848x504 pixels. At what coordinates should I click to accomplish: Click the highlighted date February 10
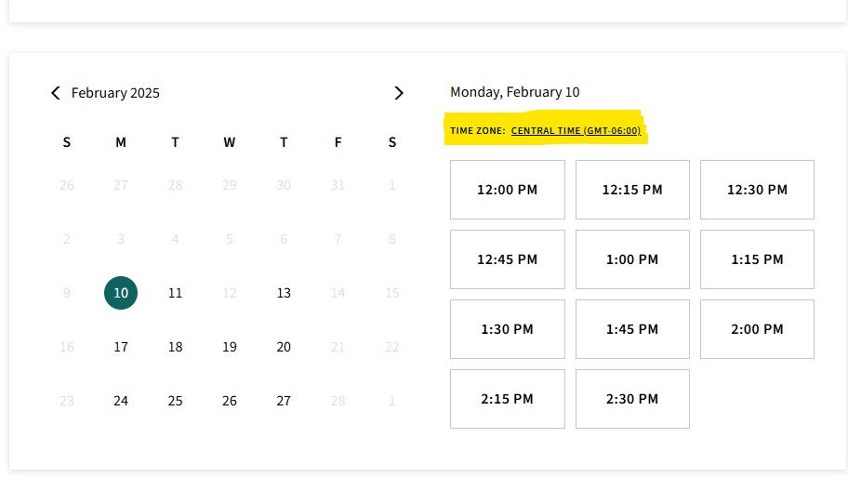tap(121, 293)
